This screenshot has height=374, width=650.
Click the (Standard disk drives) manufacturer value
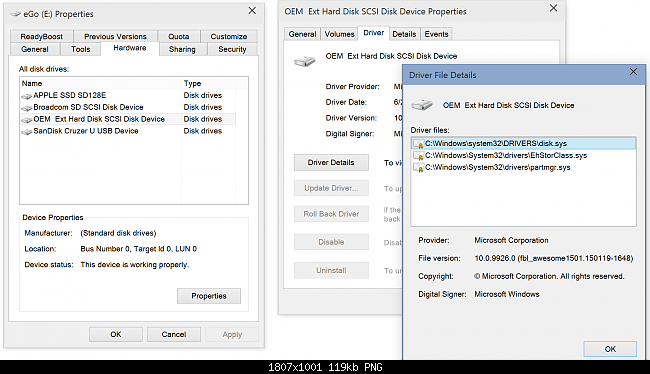pyautogui.click(x=118, y=233)
